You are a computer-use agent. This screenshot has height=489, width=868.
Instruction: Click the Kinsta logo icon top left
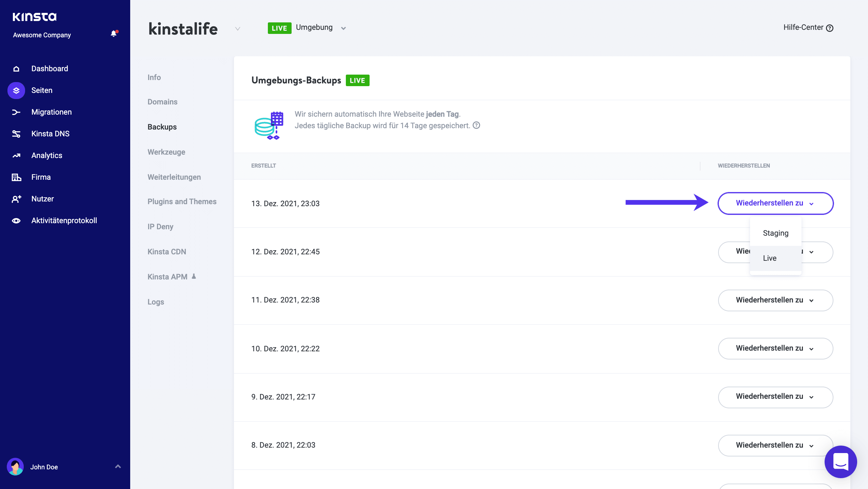click(x=35, y=16)
